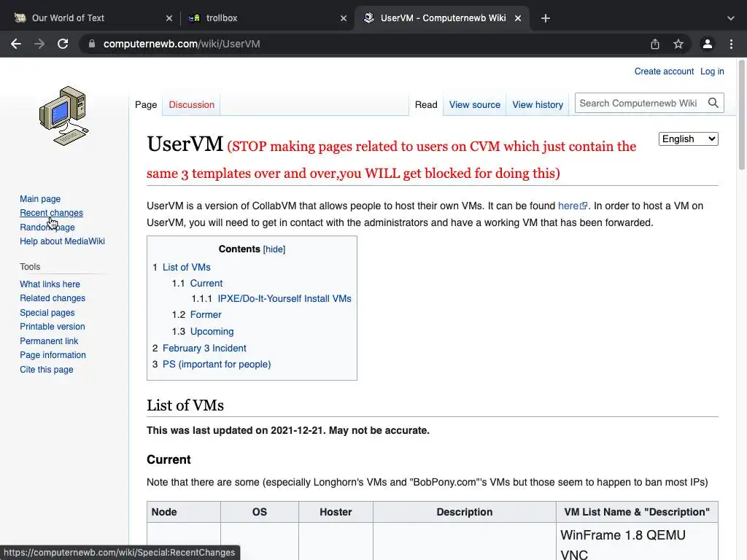This screenshot has height=560, width=747.
Task: Open Recent changes in sidebar
Action: (52, 213)
